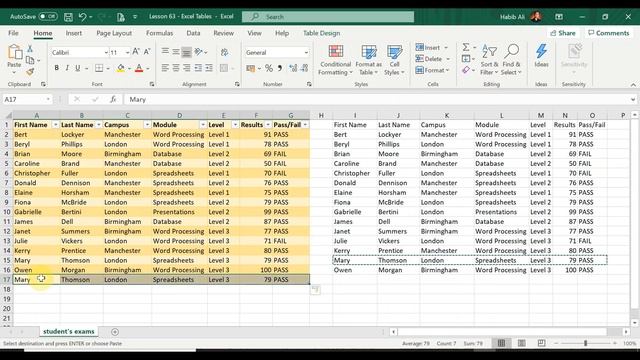Click the Paste Options icon below table
Image resolution: width=640 pixels, height=360 pixels.
coord(316,290)
